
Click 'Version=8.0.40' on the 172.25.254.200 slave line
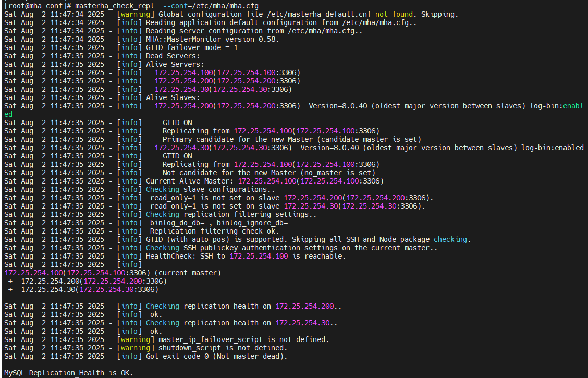[x=338, y=106]
